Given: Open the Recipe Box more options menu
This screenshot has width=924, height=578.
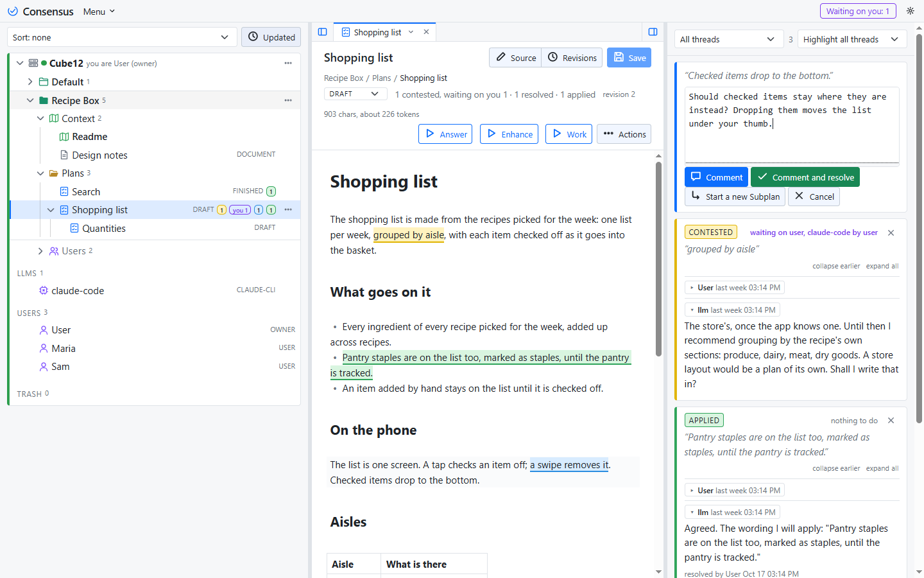Looking at the screenshot, I should [288, 100].
